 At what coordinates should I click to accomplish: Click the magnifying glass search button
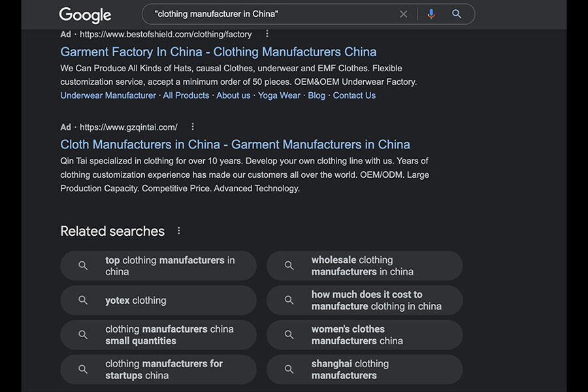pos(457,14)
